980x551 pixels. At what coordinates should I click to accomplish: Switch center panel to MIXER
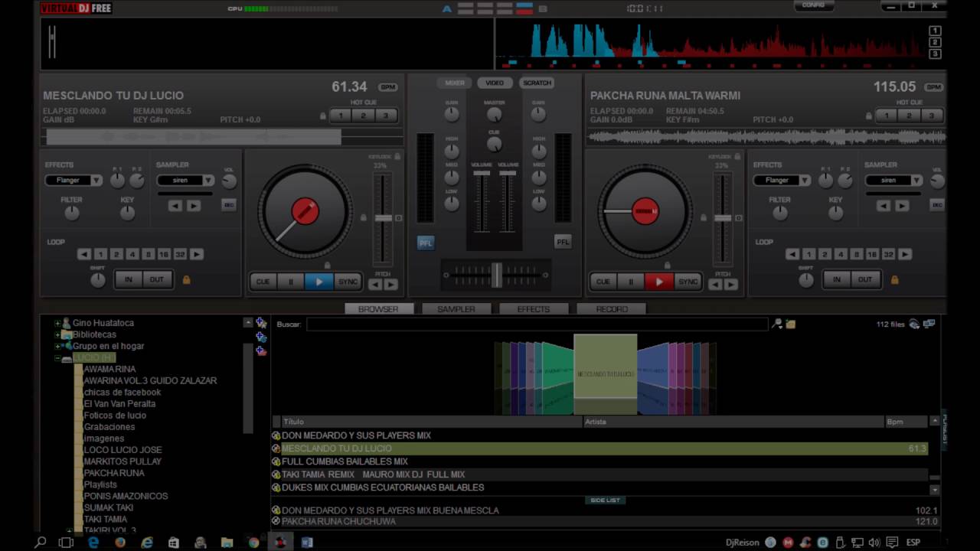pos(455,83)
